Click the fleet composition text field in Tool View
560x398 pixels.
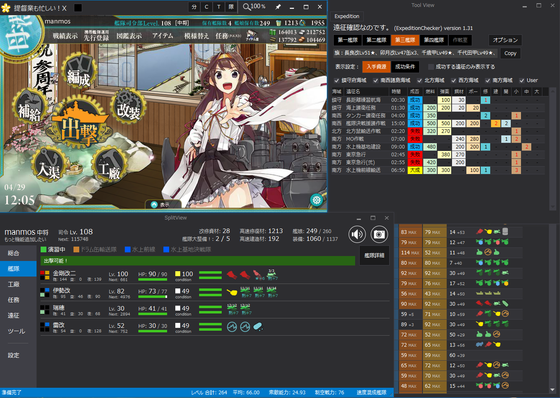415,53
